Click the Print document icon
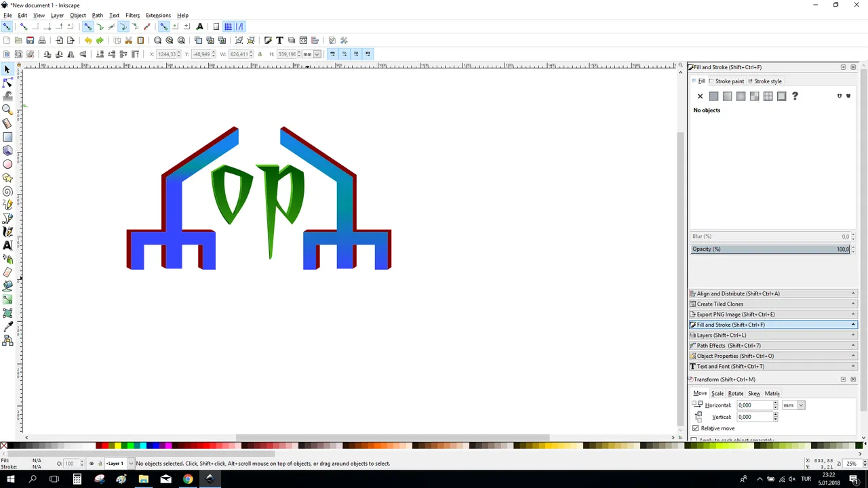 point(42,40)
